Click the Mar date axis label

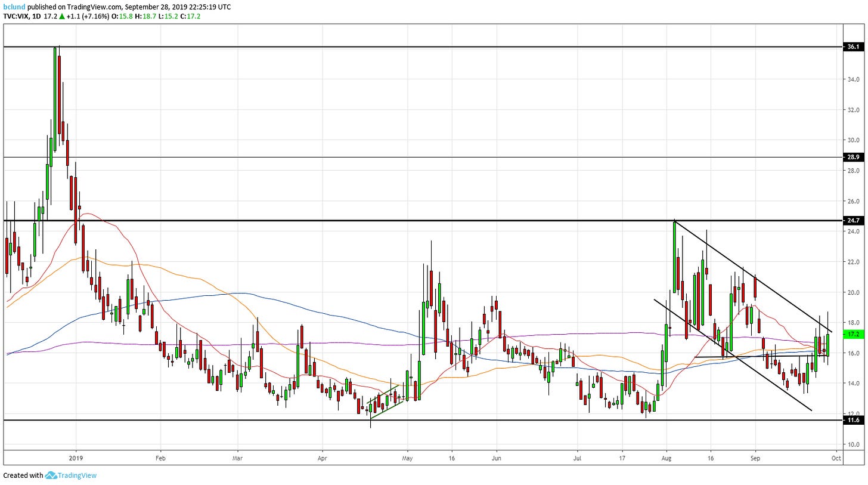tap(237, 458)
